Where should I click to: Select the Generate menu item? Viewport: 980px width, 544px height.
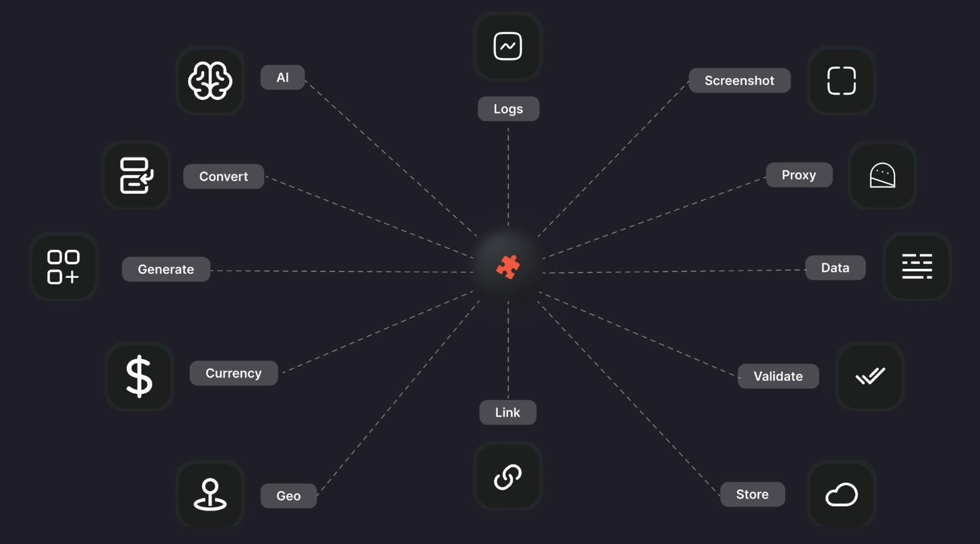point(166,268)
